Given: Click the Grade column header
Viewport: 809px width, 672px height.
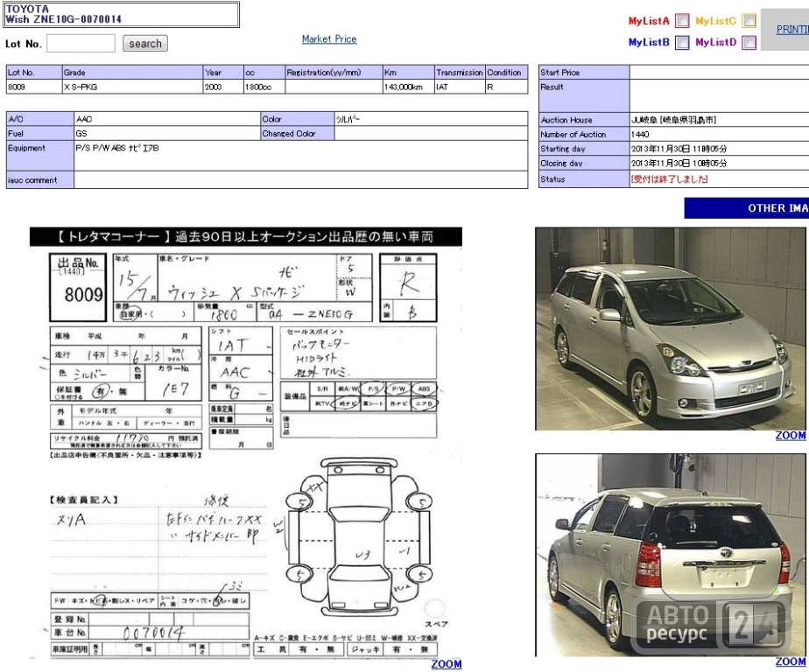Looking at the screenshot, I should (x=132, y=73).
